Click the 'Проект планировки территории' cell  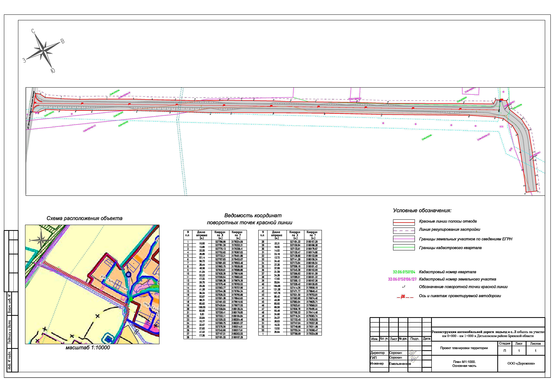tap(464, 348)
